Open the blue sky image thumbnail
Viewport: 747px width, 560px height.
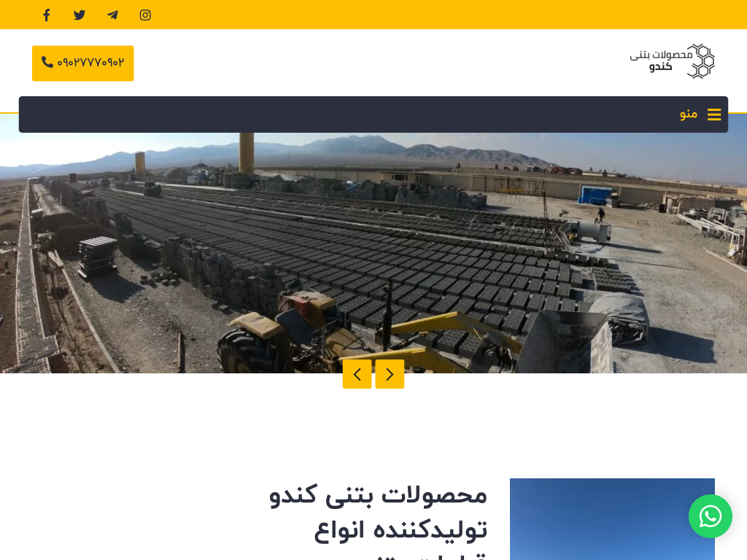612,519
